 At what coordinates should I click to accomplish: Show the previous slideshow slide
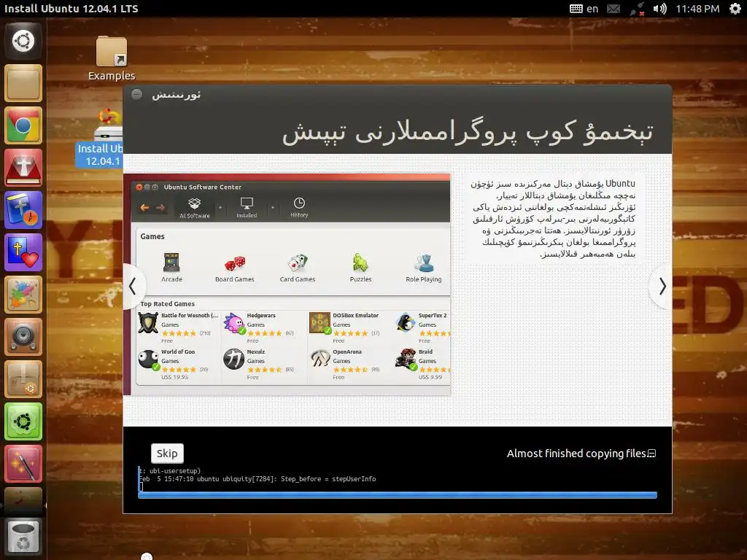point(133,286)
